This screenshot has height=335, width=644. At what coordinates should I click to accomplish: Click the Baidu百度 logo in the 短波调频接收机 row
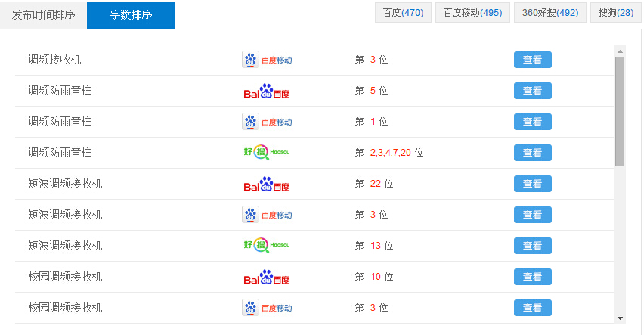click(x=267, y=184)
